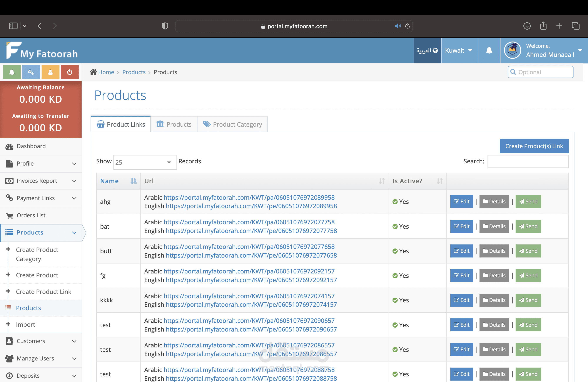View Details for the bat row
This screenshot has height=382, width=588.
tap(494, 226)
